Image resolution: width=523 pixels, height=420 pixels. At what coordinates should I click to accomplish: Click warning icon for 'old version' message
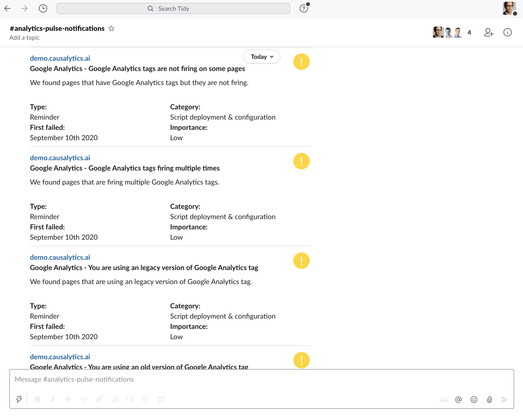point(301,360)
